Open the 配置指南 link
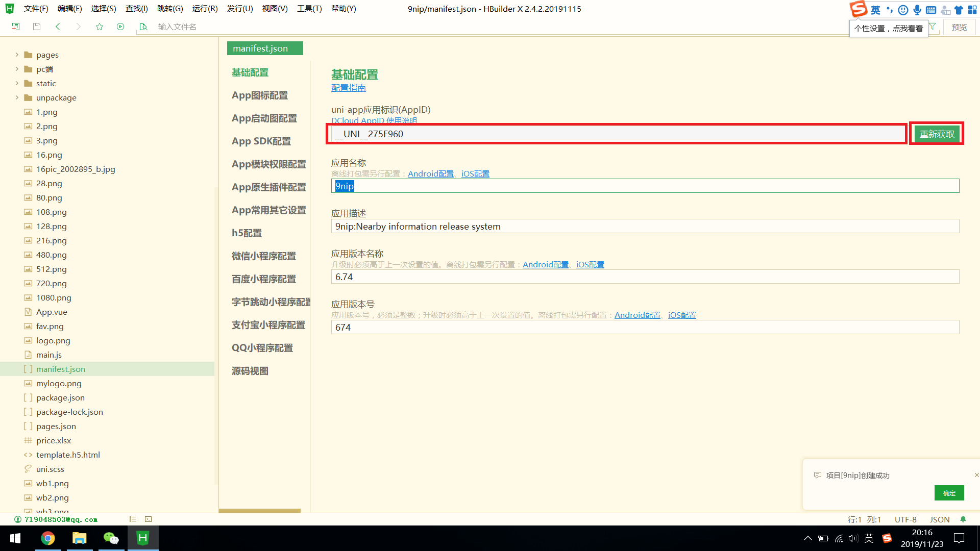 [x=349, y=88]
